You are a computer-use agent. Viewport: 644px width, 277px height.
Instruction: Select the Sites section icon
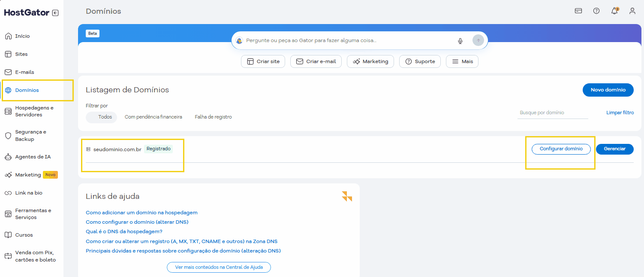[8, 54]
